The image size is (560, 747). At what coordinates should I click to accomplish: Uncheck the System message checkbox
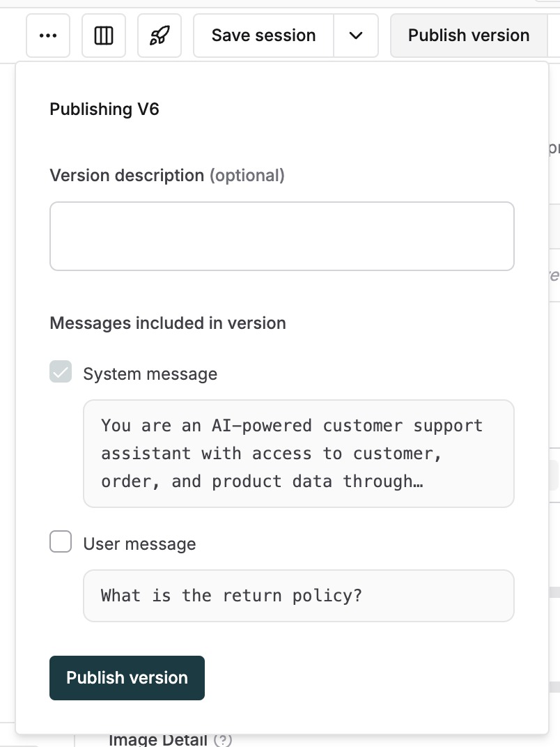tap(60, 371)
